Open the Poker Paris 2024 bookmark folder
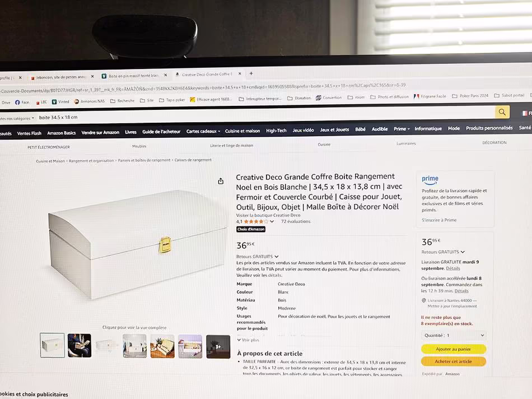The height and width of the screenshot is (399, 532). [470, 96]
